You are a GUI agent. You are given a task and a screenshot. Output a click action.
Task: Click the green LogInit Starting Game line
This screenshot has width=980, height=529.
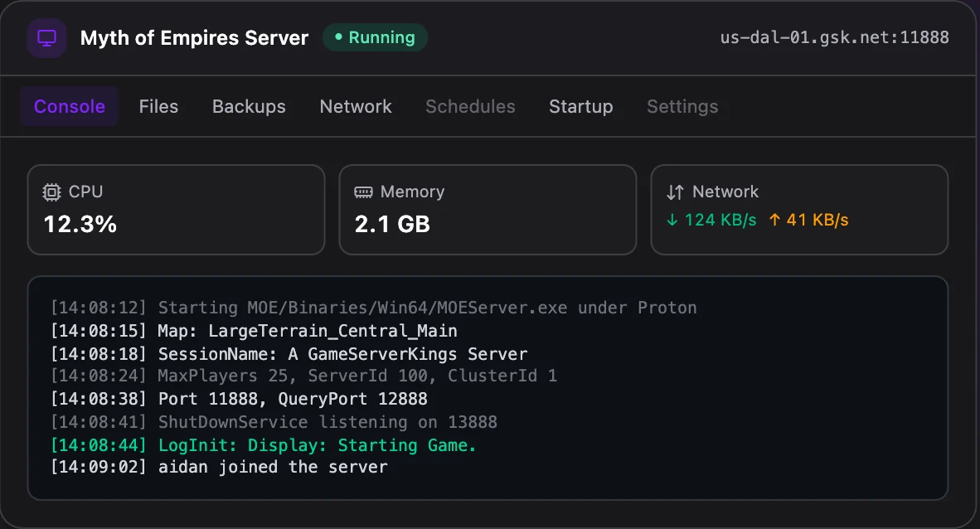[263, 445]
